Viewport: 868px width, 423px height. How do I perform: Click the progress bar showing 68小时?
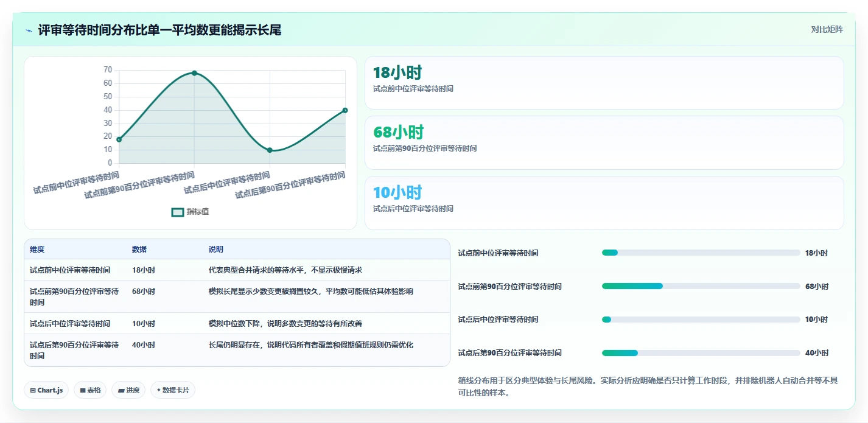click(701, 286)
